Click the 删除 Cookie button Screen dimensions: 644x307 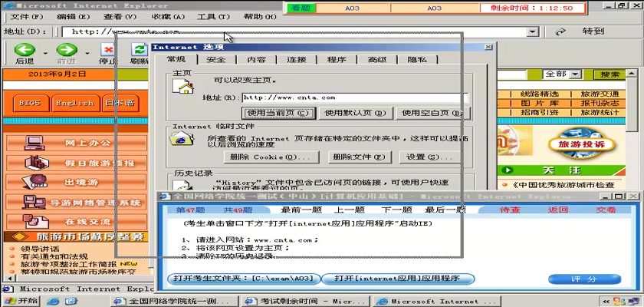click(x=271, y=157)
